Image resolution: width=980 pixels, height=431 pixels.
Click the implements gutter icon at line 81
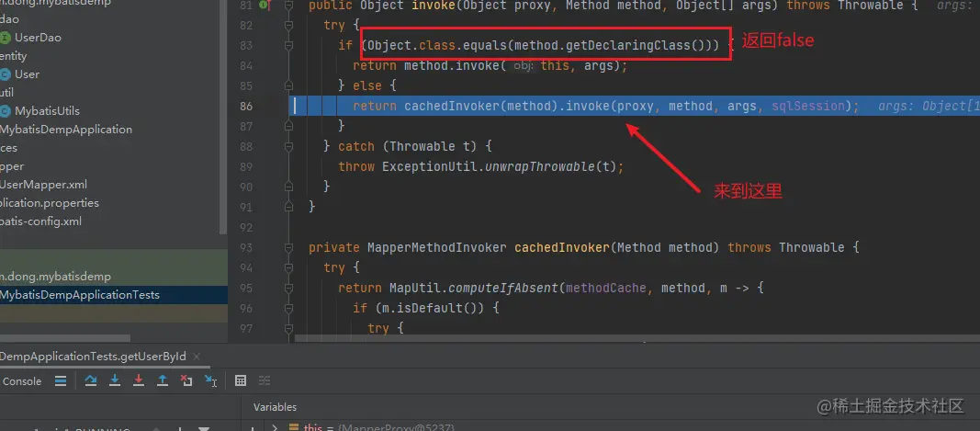click(265, 5)
